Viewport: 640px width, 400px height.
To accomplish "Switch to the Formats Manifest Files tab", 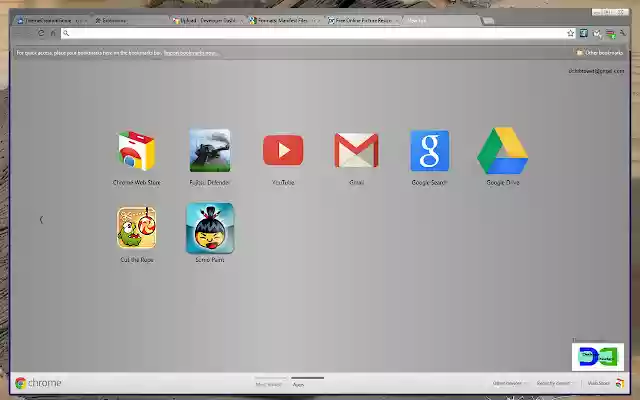I will [x=284, y=20].
